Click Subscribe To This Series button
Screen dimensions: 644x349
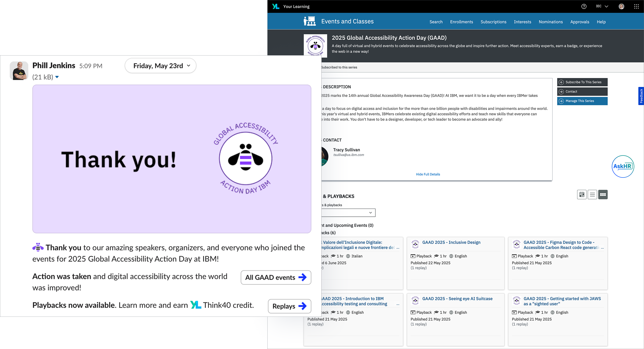582,82
